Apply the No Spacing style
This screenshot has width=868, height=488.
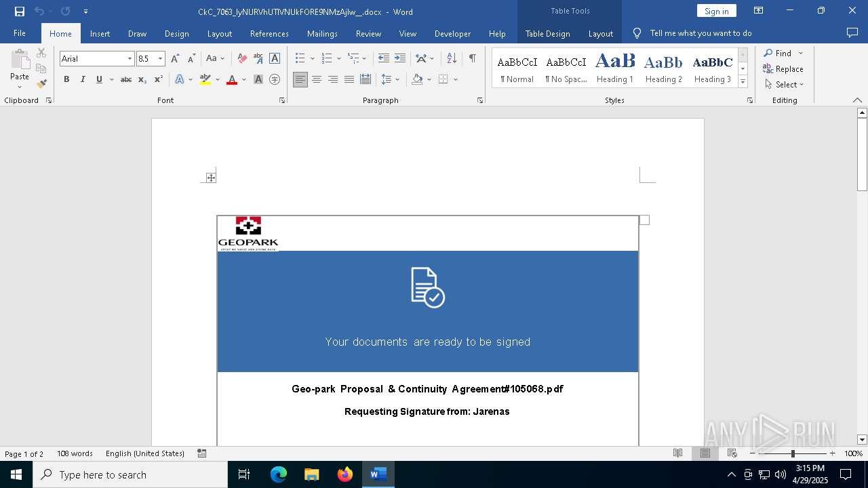[x=566, y=68]
